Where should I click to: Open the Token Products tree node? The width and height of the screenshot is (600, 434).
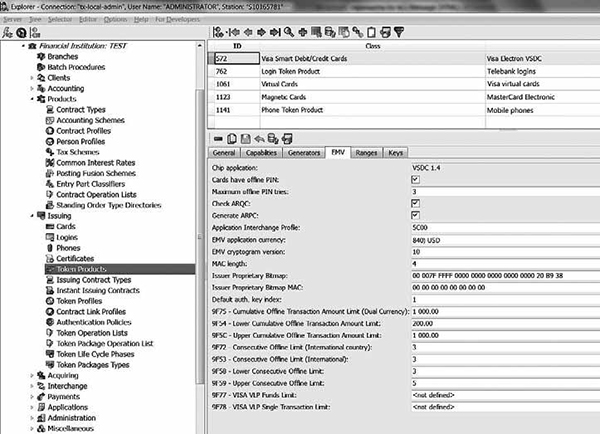pos(80,269)
